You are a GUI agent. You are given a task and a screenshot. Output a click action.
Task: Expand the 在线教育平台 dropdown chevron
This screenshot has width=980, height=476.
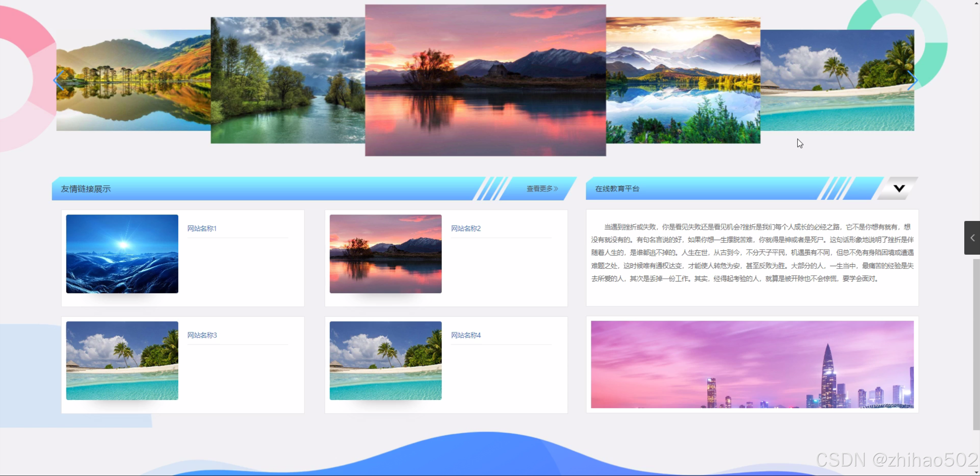pos(899,188)
